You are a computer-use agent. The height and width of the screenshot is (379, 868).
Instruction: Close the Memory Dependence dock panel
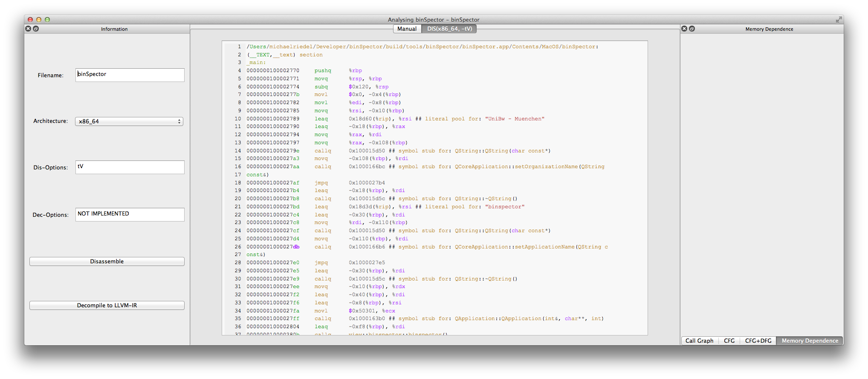[x=684, y=29]
